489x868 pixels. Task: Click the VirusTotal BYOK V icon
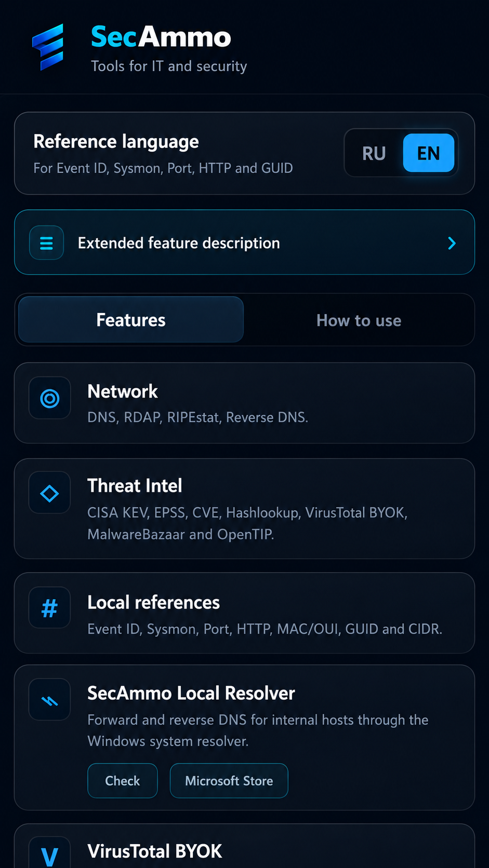pyautogui.click(x=50, y=852)
